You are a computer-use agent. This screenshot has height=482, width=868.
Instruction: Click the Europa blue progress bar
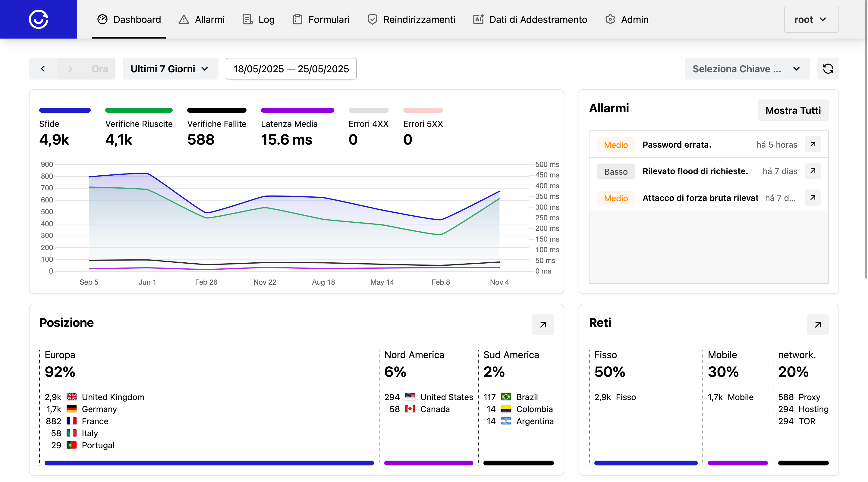point(209,463)
